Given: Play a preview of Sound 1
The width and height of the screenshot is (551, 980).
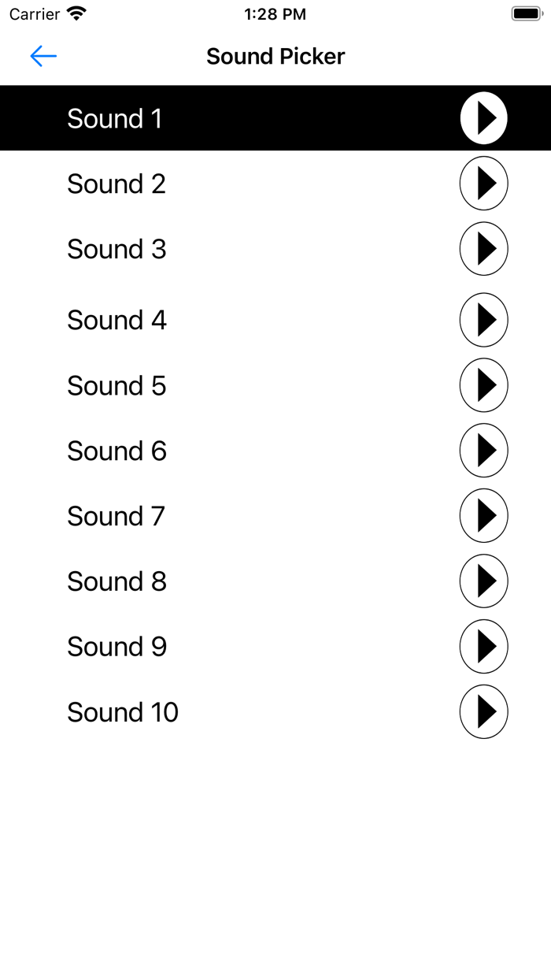Looking at the screenshot, I should [x=483, y=117].
